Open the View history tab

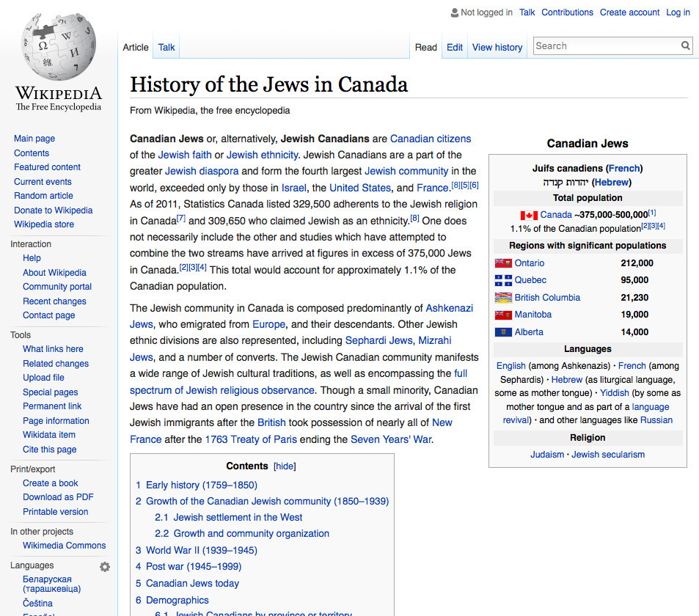click(x=497, y=47)
